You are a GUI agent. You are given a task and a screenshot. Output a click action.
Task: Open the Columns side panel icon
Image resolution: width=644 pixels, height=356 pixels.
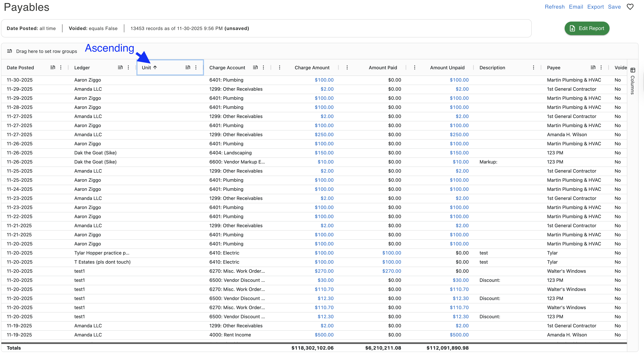(633, 70)
